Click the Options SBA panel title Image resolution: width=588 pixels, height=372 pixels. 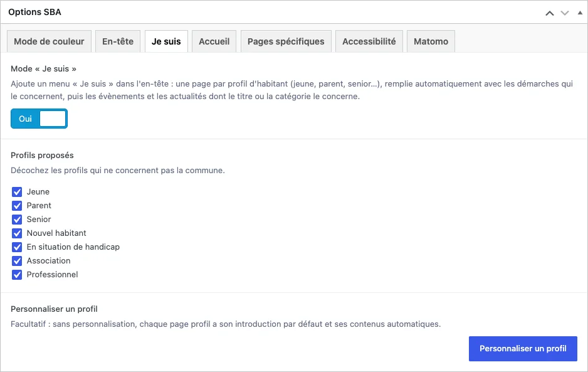click(34, 12)
